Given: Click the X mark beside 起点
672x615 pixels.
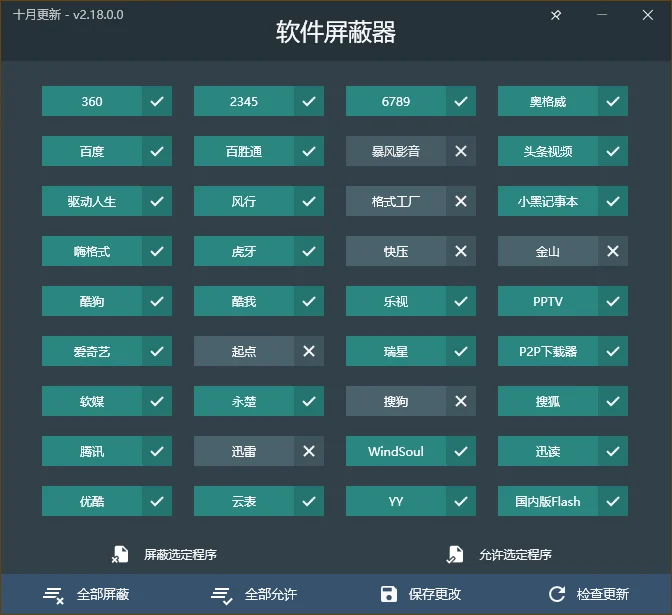Looking at the screenshot, I should point(309,351).
